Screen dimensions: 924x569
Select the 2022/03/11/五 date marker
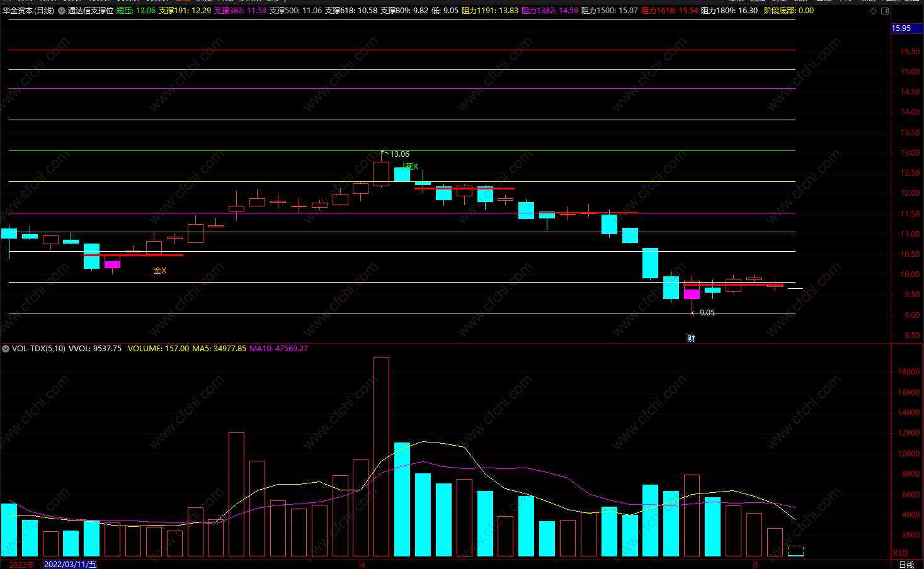[x=70, y=565]
